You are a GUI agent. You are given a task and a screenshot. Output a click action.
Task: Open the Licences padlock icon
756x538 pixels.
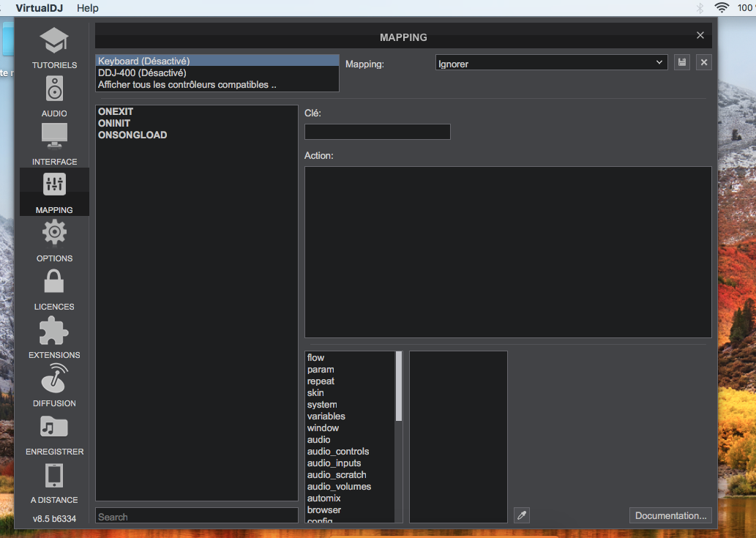click(54, 281)
